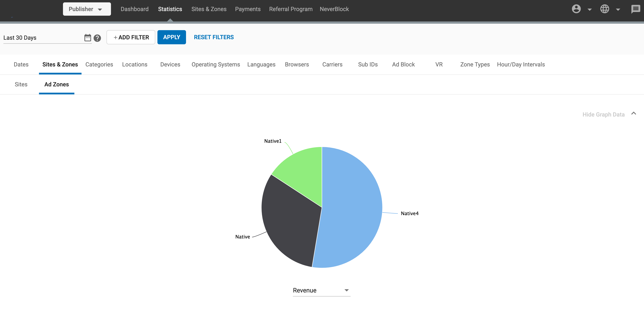Expand the account menu arrow

click(590, 10)
